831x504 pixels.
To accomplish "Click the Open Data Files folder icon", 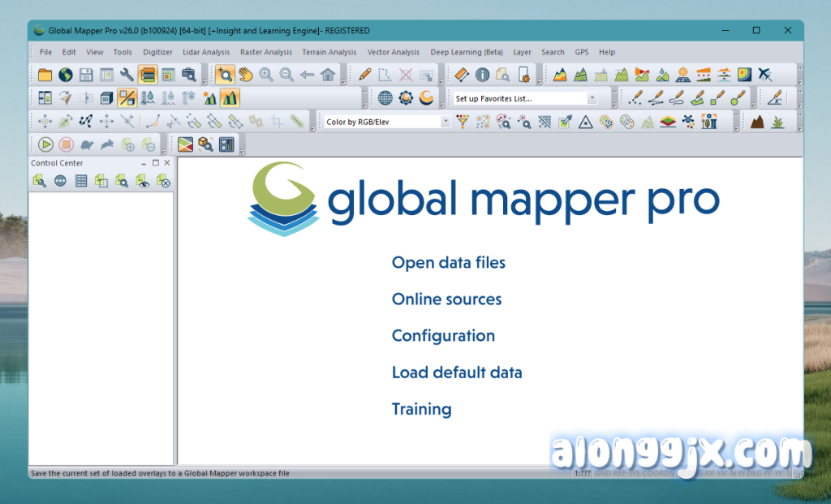I will tap(45, 75).
